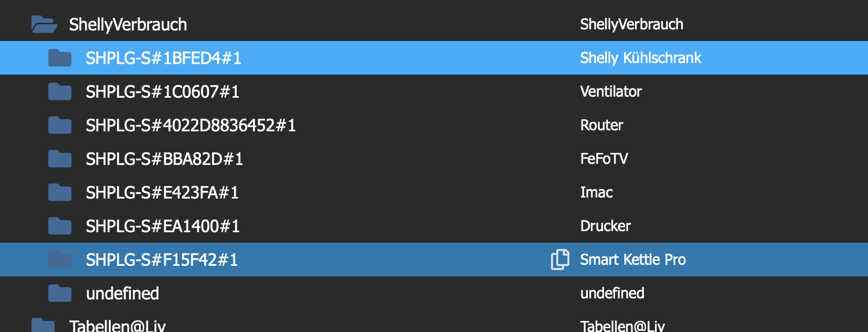Select the SHPLG-S#F15F42#1 row label

pyautogui.click(x=162, y=260)
